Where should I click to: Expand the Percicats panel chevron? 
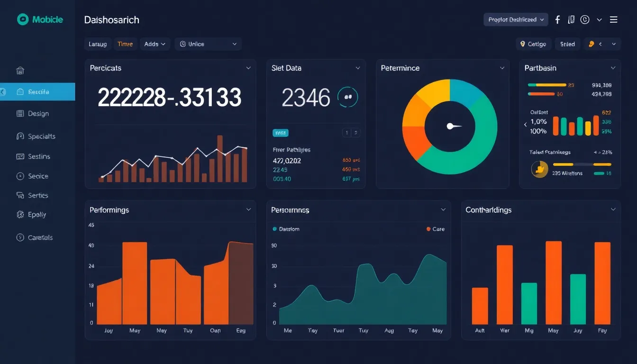(x=248, y=68)
